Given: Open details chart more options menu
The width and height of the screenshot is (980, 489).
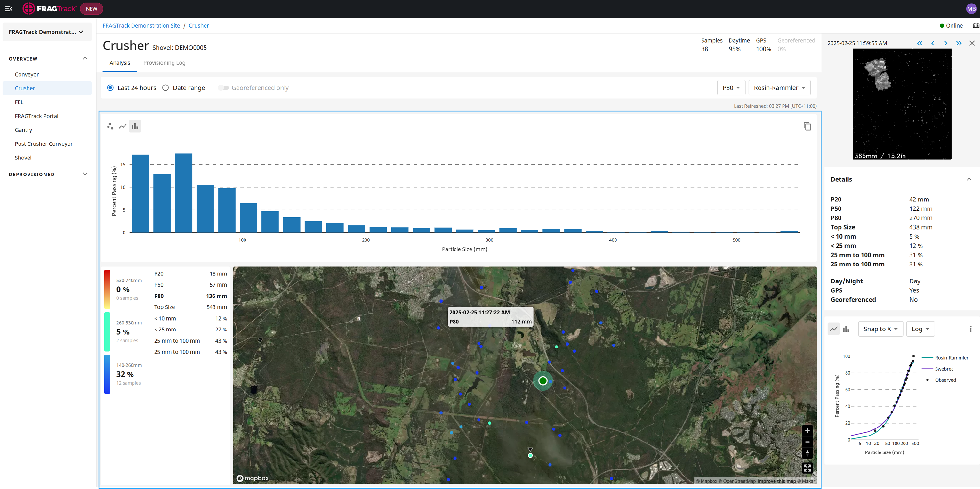Looking at the screenshot, I should point(970,329).
